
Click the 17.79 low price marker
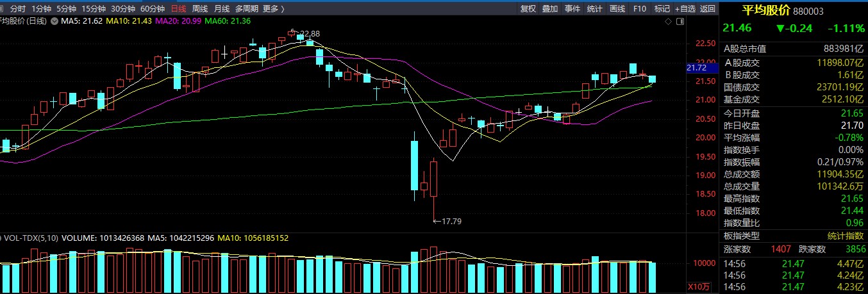(x=451, y=222)
